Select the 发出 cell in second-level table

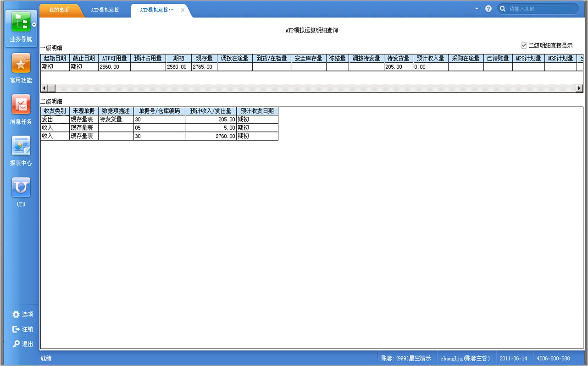pos(55,120)
